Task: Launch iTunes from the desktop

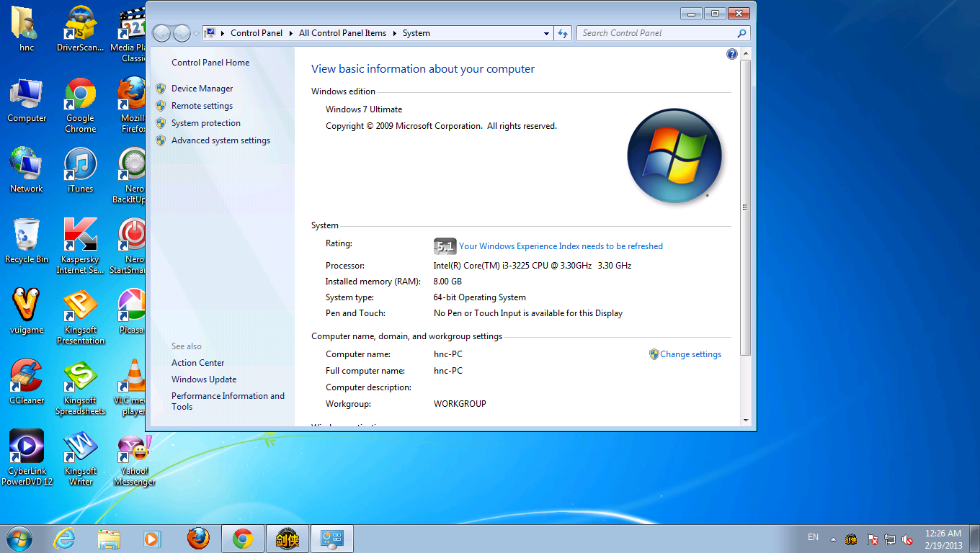Action: [80, 171]
